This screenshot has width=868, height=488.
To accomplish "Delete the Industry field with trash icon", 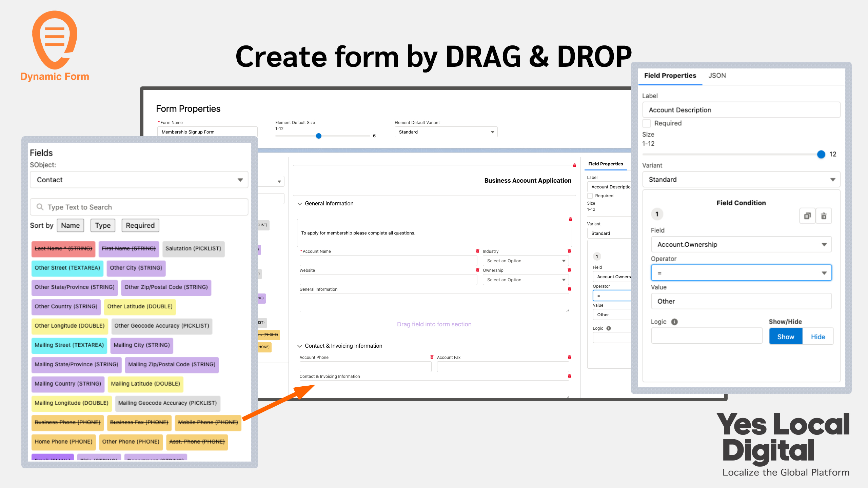I will click(x=569, y=251).
